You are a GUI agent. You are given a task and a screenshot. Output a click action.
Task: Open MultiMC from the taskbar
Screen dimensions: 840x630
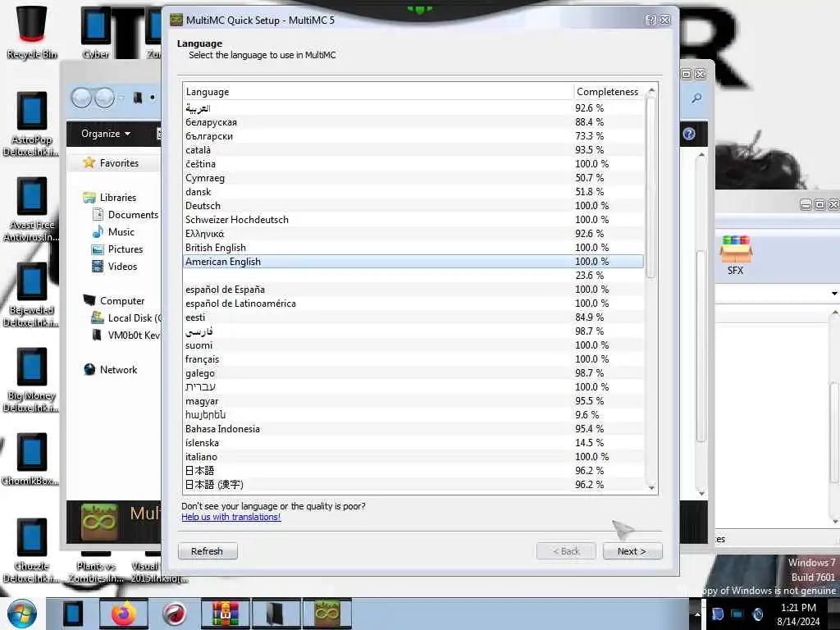point(327,614)
